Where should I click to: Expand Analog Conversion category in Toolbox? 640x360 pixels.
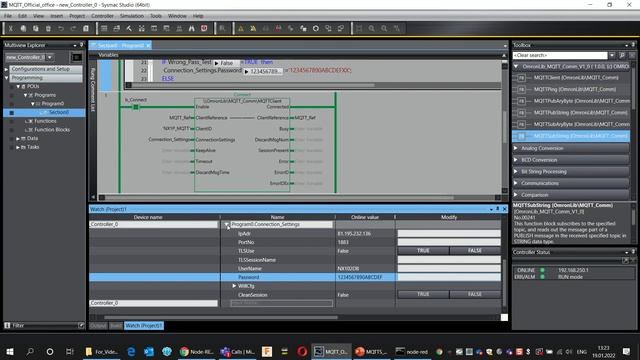coord(516,148)
